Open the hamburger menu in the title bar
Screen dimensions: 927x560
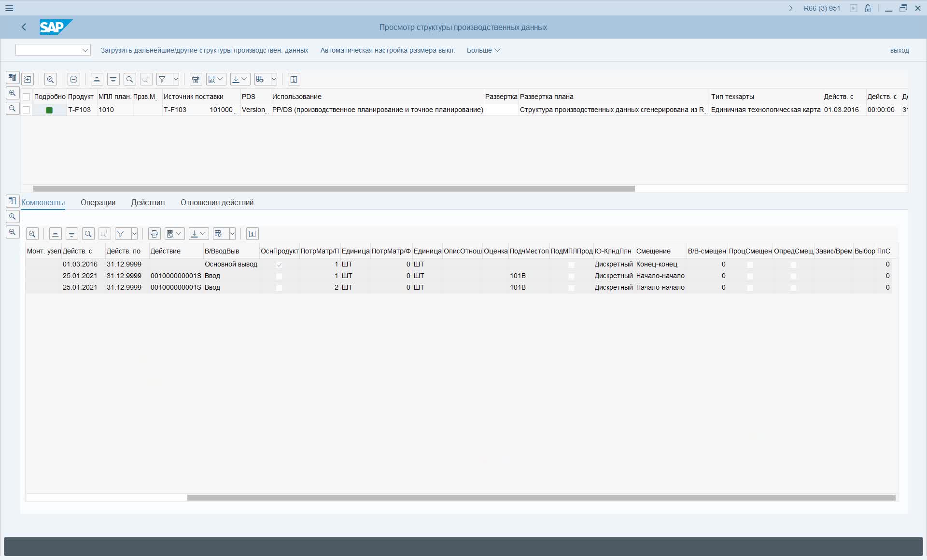9,8
